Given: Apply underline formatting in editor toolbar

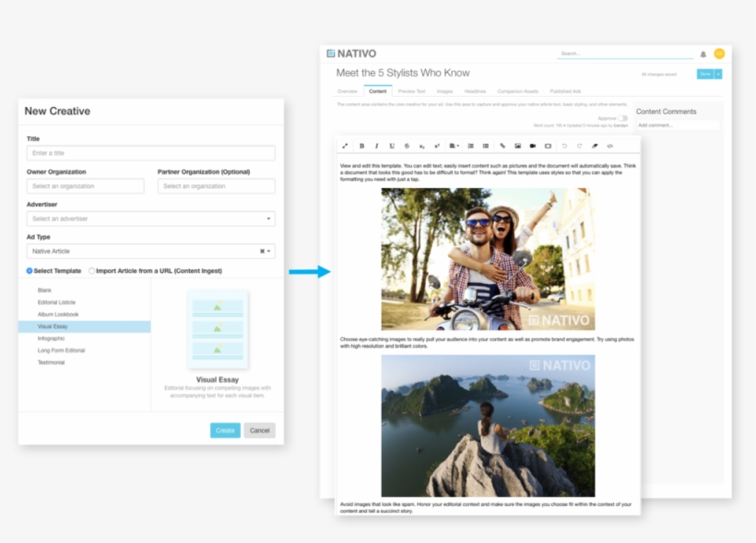Looking at the screenshot, I should [392, 146].
